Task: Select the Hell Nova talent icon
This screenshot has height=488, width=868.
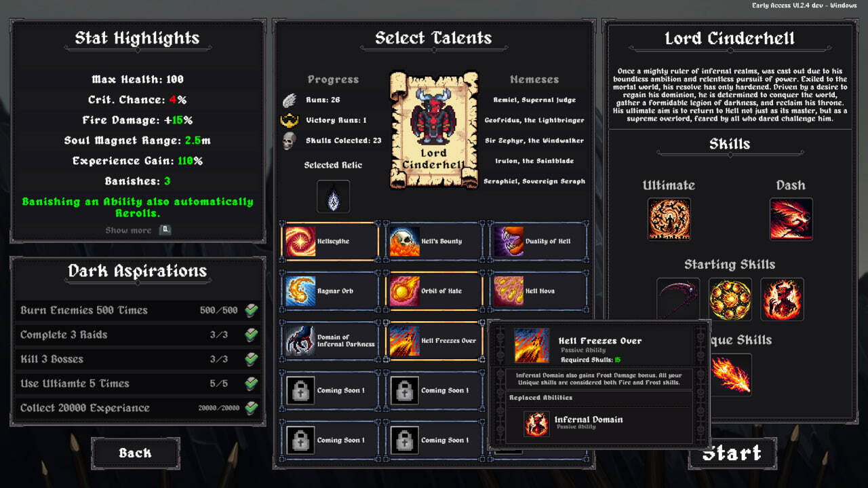Action: point(508,291)
